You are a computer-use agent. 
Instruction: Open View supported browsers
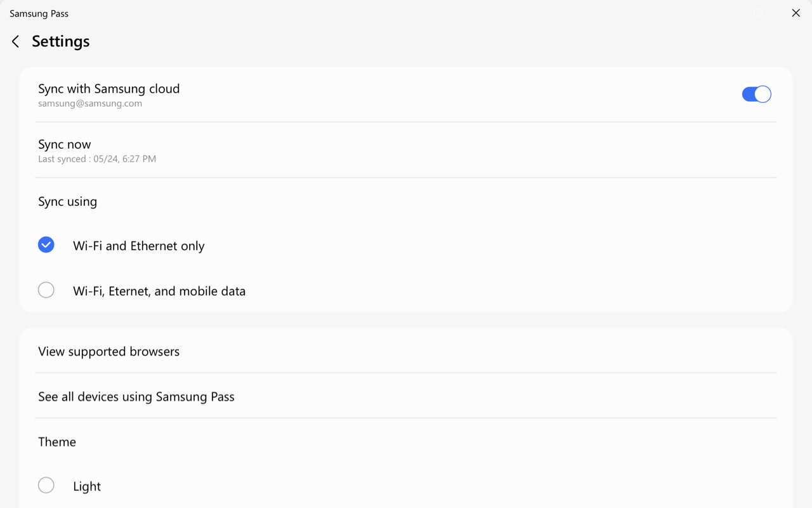108,352
